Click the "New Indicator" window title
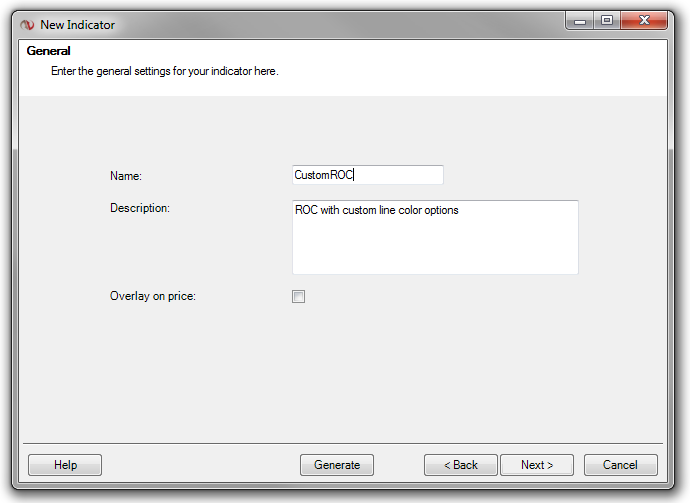Viewport: 690px width, 503px height. (77, 25)
